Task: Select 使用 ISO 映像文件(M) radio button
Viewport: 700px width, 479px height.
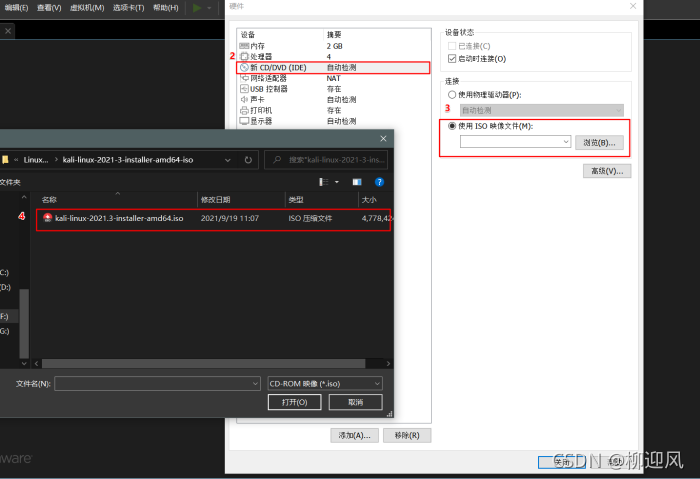Action: (452, 126)
